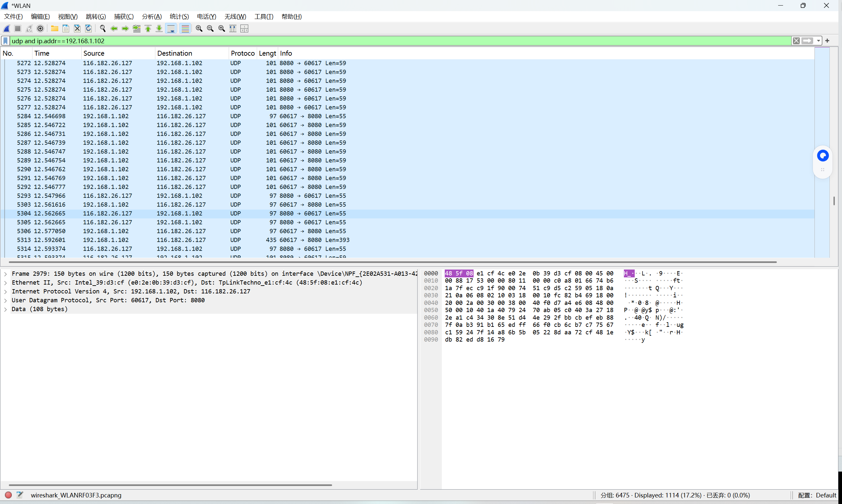Image resolution: width=842 pixels, height=504 pixels.
Task: Open capture options gear icon
Action: click(x=40, y=28)
